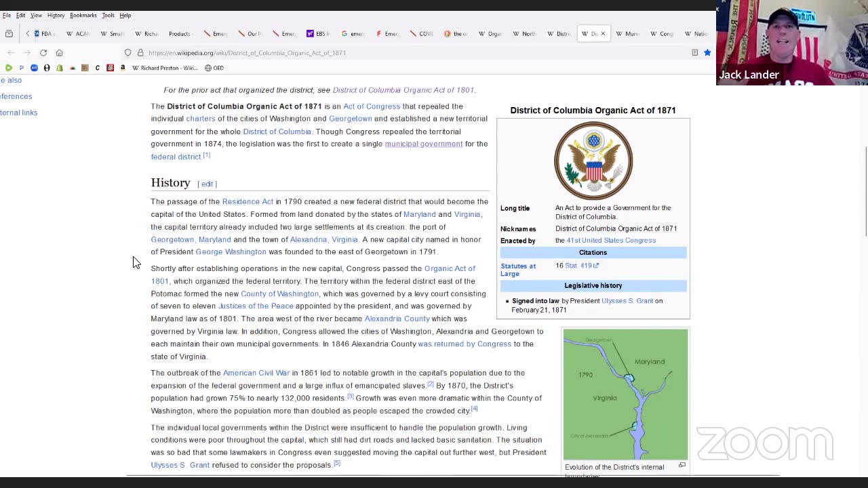Switch to the Munic Wikipedia tab

pos(627,34)
